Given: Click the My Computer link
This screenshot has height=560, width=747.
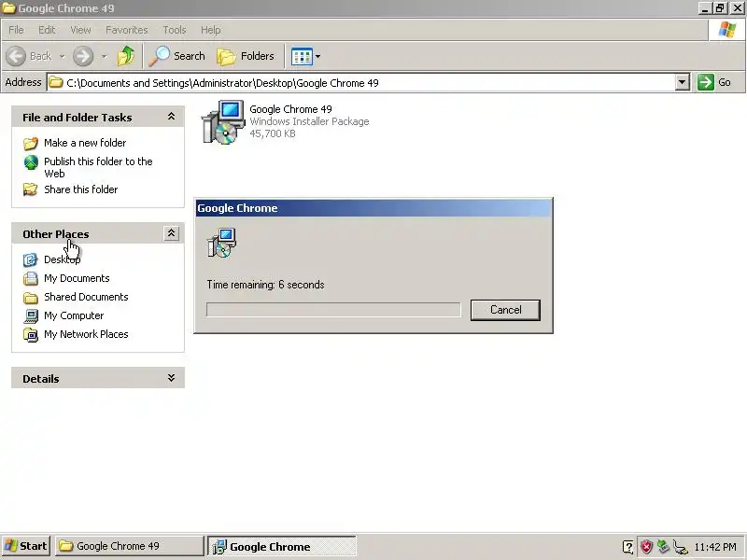Looking at the screenshot, I should (x=74, y=315).
